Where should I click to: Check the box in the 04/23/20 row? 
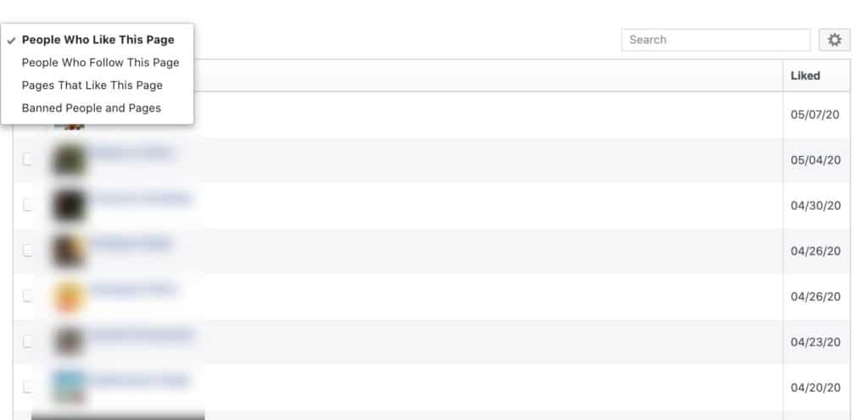(27, 341)
